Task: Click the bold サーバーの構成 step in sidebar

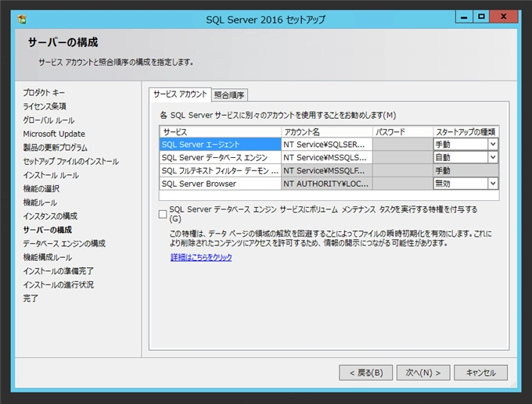Action: 47,230
